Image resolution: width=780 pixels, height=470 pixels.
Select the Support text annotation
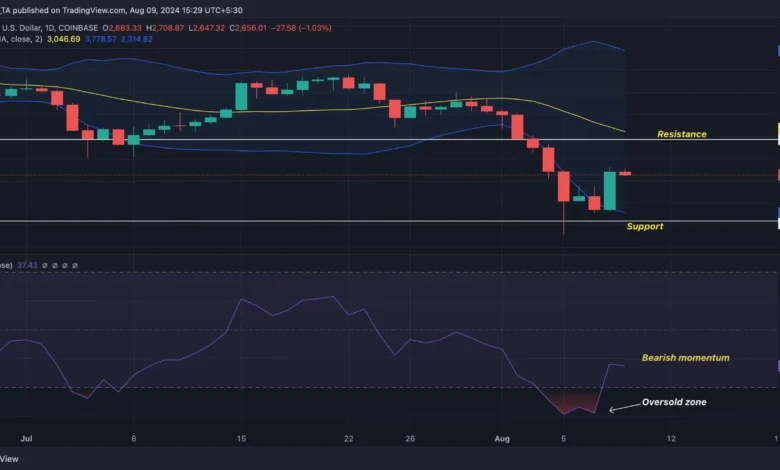coord(645,227)
